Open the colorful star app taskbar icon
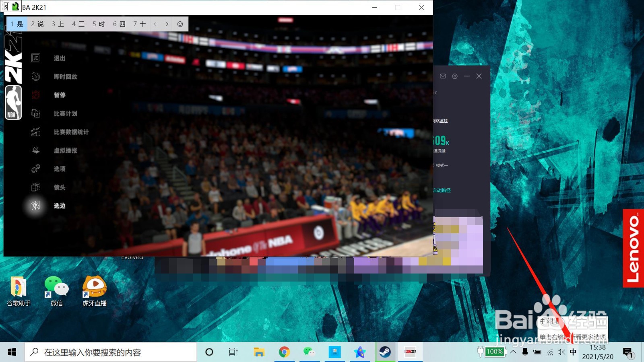The width and height of the screenshot is (644, 362). [360, 352]
